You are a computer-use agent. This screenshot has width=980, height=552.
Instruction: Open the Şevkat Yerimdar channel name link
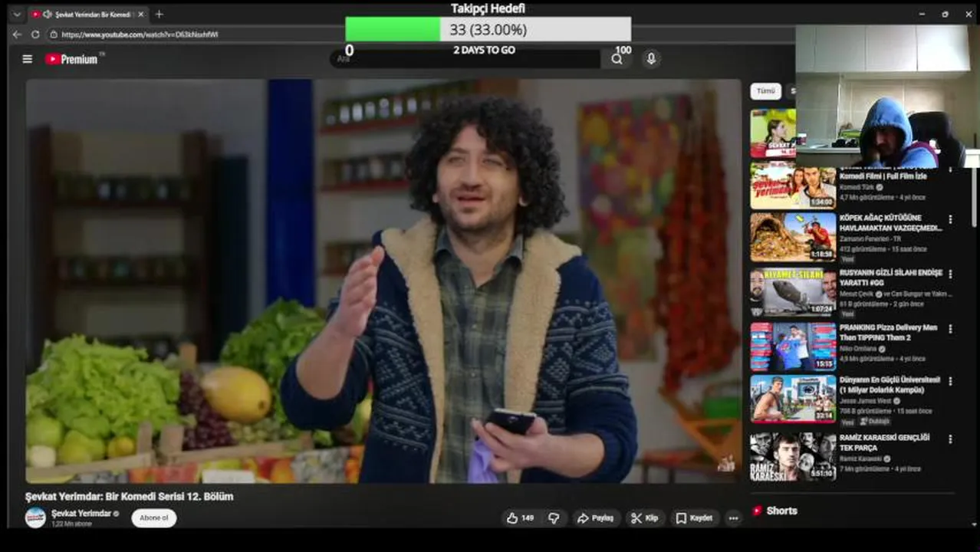[x=81, y=513]
